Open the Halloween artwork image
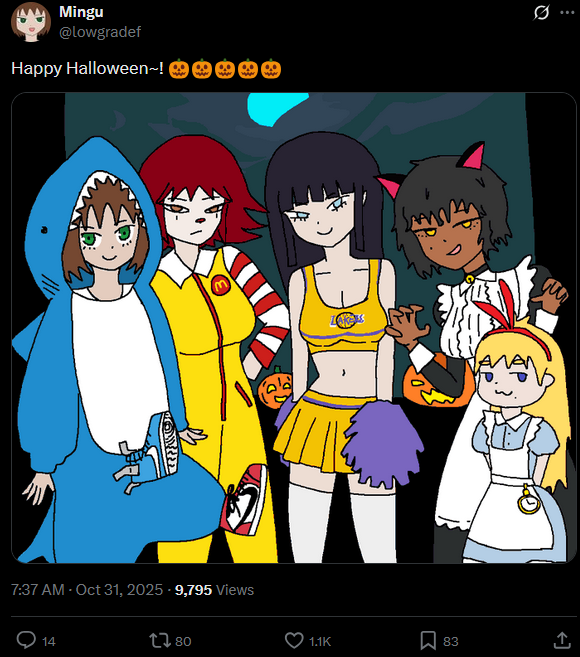The height and width of the screenshot is (657, 580). 294,328
